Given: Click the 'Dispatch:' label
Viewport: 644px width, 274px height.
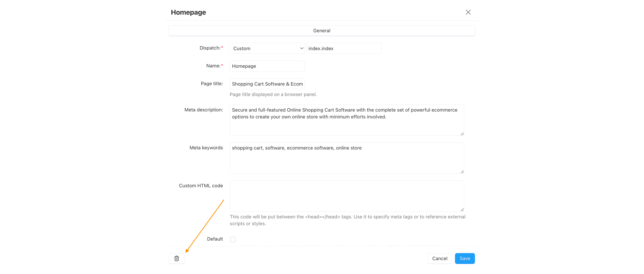Looking at the screenshot, I should click(211, 48).
